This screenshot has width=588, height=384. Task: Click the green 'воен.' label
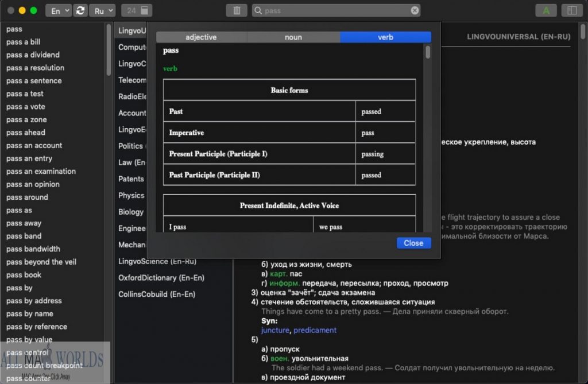(280, 359)
